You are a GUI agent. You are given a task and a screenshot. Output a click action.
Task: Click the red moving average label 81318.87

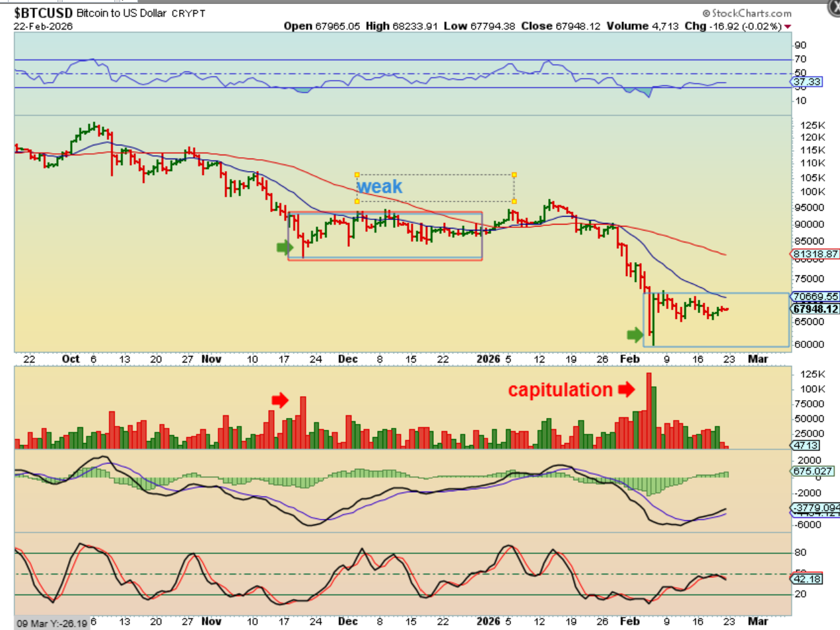tap(815, 254)
